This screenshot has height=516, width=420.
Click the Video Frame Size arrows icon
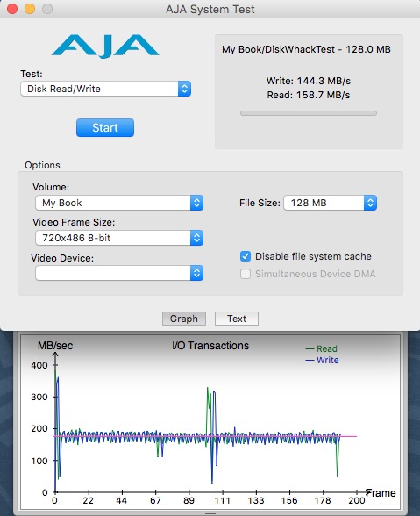point(196,238)
